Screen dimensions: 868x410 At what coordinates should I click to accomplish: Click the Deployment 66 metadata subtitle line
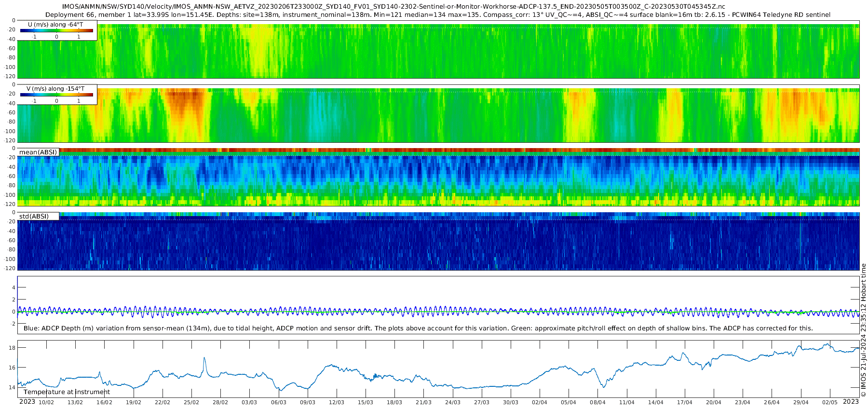point(438,15)
